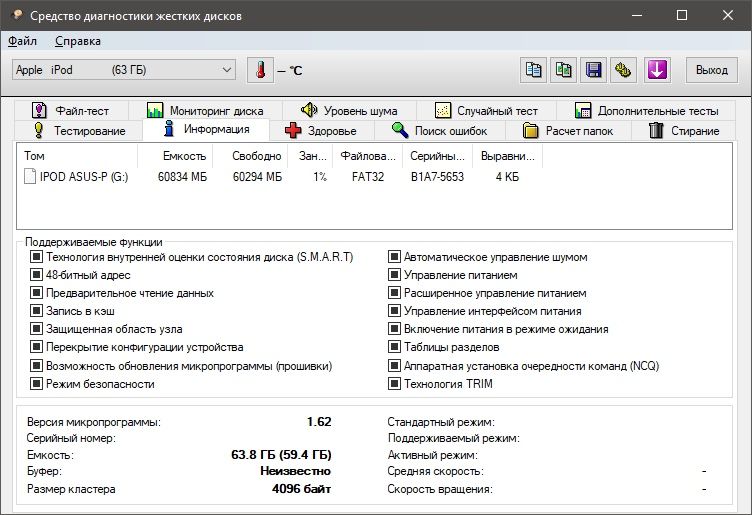Viewport: 752px width, 515px height.
Task: Toggle Возможность обновления микропрограммы checkbox
Action: click(36, 366)
